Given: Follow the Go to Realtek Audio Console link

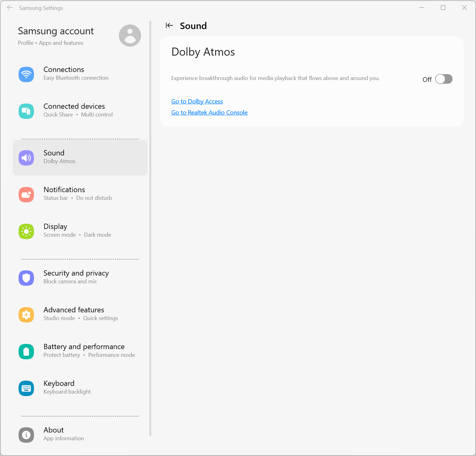Looking at the screenshot, I should [209, 112].
